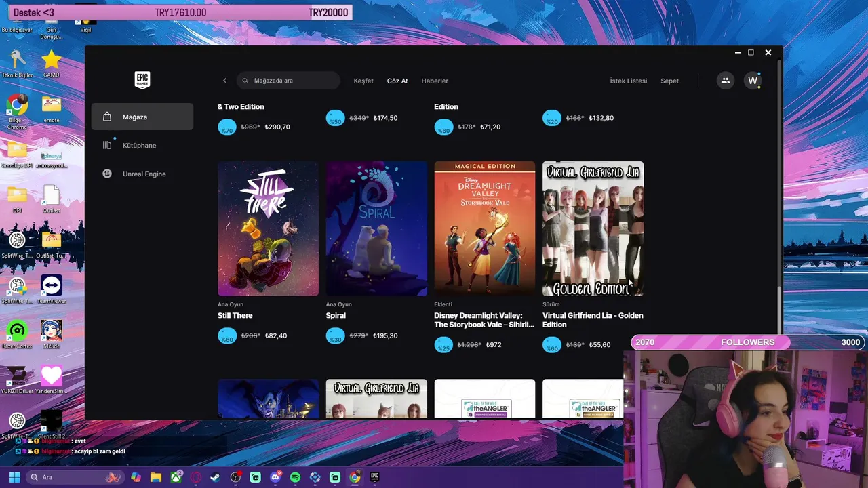
Task: Click the ₺290,70 price in the top row
Action: pos(277,127)
